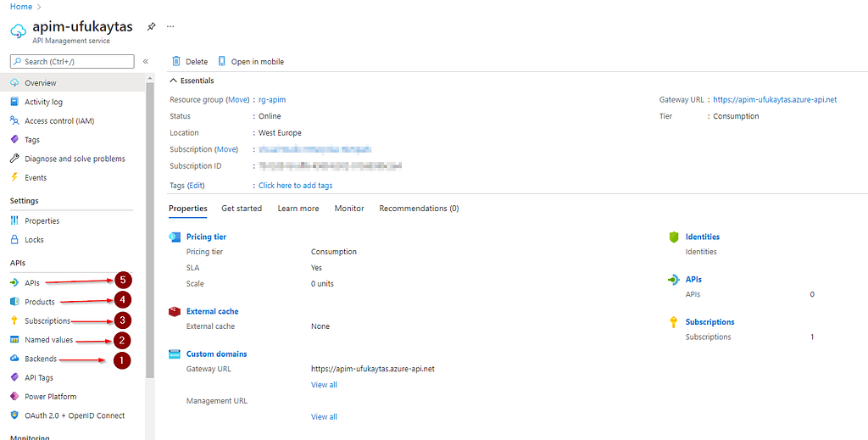This screenshot has width=868, height=440.
Task: Click Move link next to Subscription
Action: pyautogui.click(x=226, y=149)
